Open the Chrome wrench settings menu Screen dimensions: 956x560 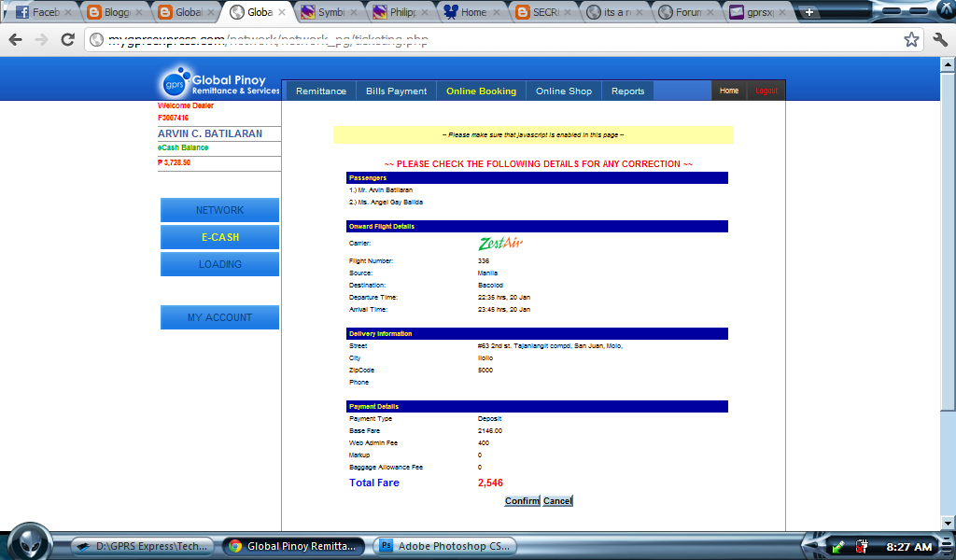[x=940, y=39]
